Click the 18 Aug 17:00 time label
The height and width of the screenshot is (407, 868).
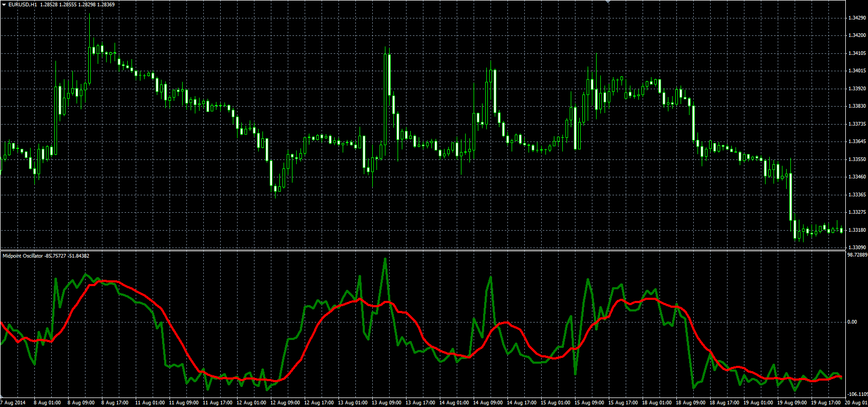[724, 403]
